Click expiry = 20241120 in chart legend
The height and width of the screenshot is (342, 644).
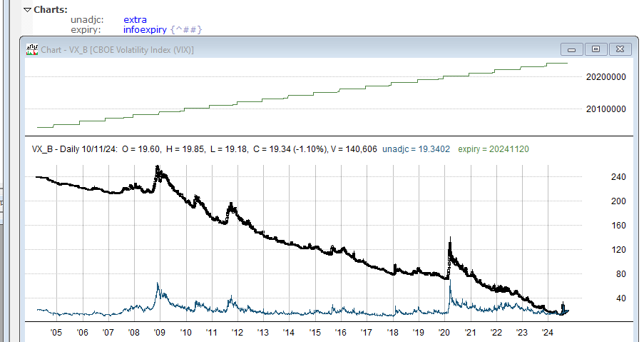tap(494, 149)
